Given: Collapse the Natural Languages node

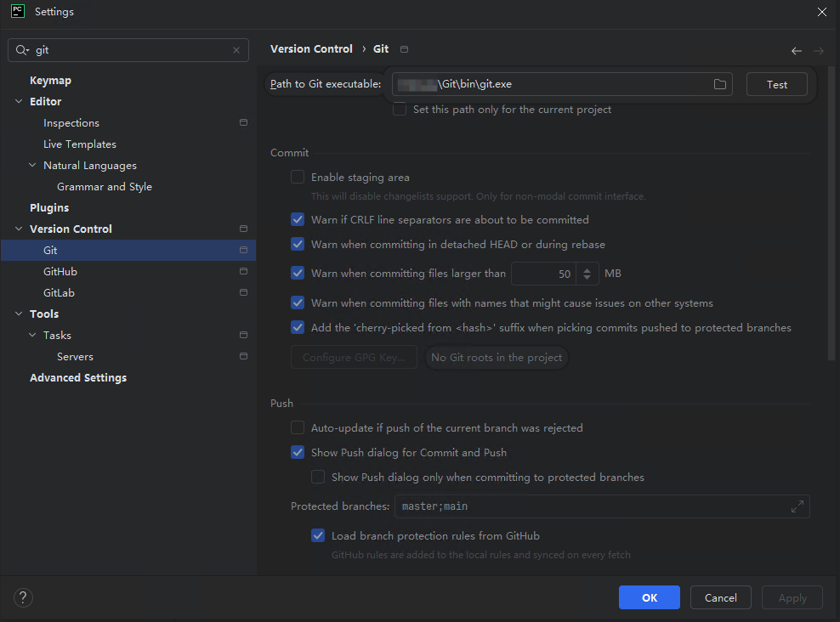Looking at the screenshot, I should click(32, 166).
